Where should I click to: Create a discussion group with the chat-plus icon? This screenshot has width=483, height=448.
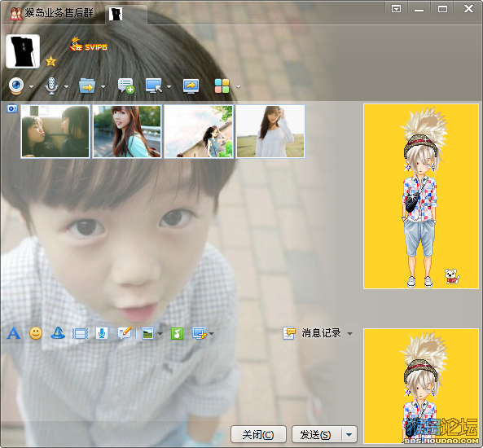point(126,86)
